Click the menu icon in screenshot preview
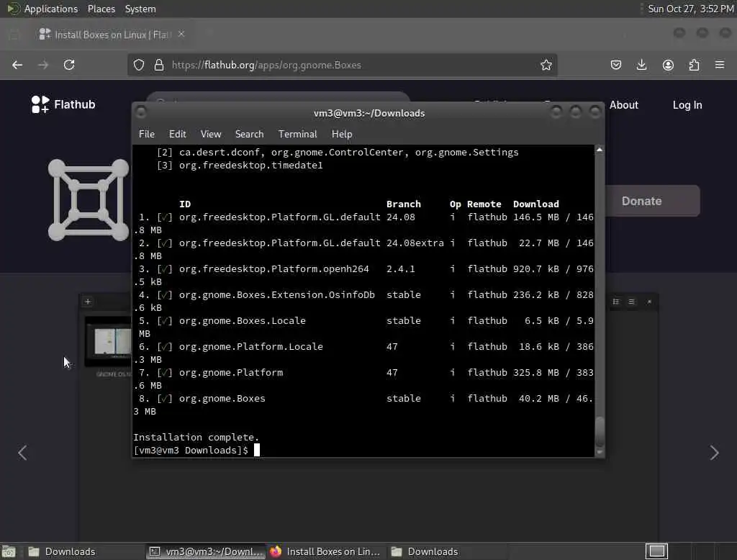The width and height of the screenshot is (737, 560). [x=632, y=302]
